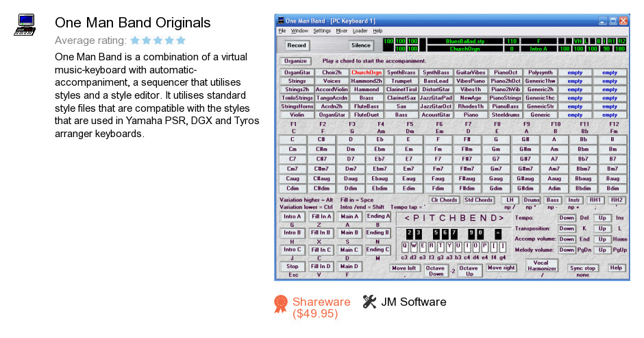Increase tempo with Up button
This screenshot has width=644, height=338.
(602, 218)
